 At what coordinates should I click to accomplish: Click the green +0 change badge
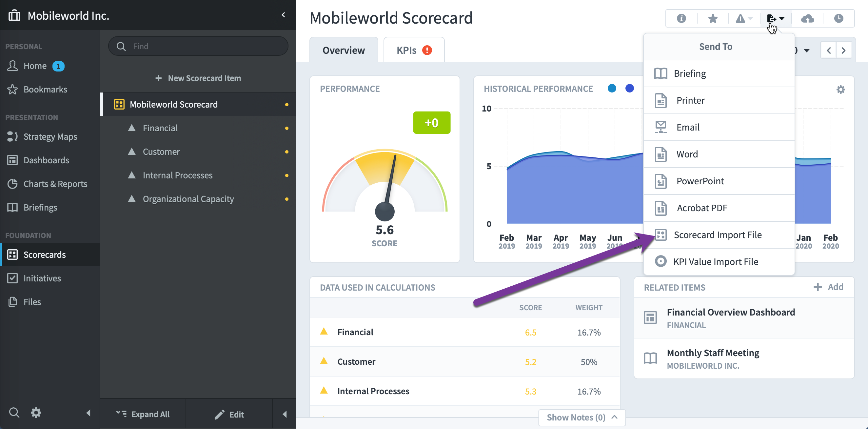432,123
